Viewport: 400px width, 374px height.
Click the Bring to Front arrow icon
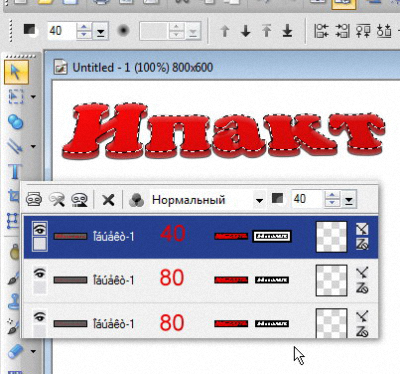[x=267, y=31]
